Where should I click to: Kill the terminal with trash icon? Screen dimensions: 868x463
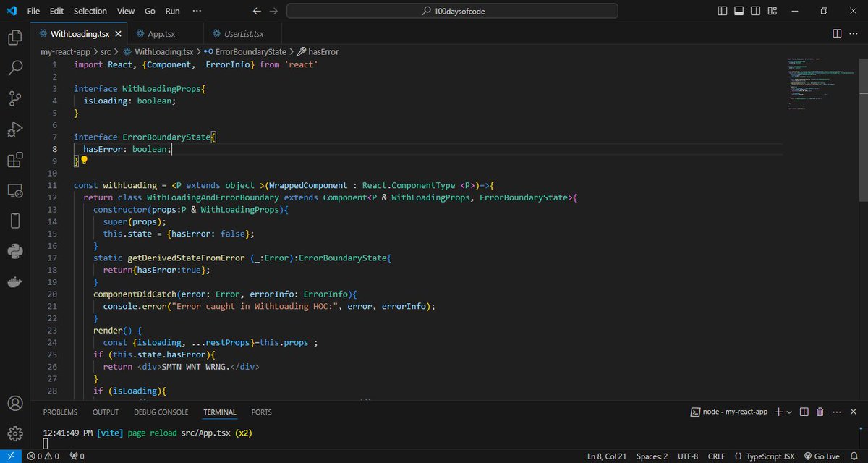tap(820, 412)
